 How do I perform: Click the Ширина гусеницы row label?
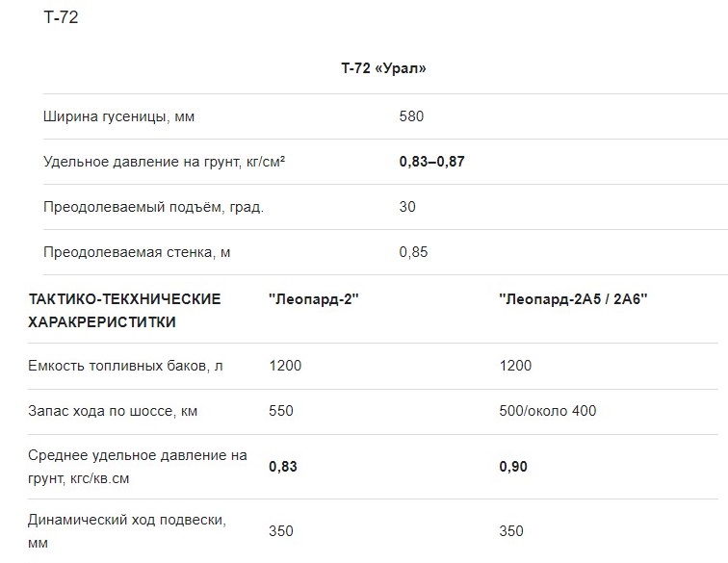[118, 116]
